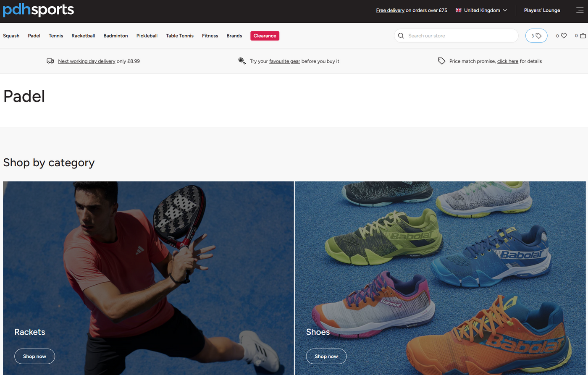The image size is (588, 375).
Task: Follow the Free delivery link
Action: (x=390, y=10)
